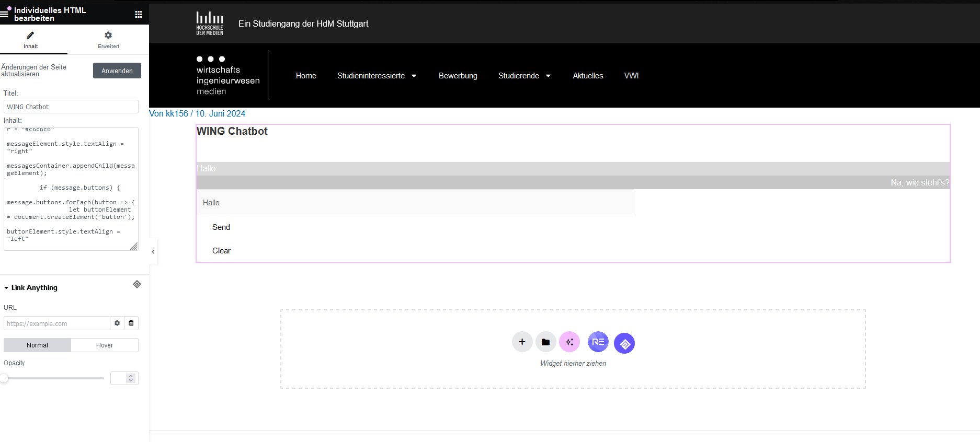
Task: Open the Elementor hamburger menu
Action: [x=4, y=14]
